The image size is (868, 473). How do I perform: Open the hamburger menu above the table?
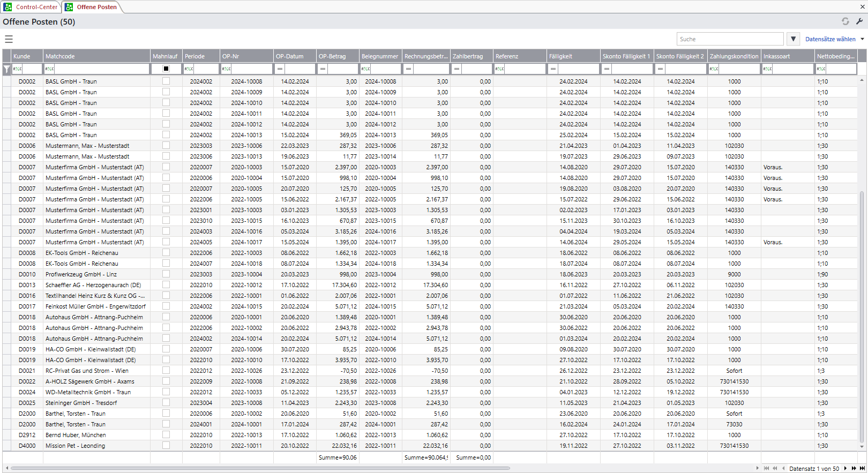pos(9,39)
